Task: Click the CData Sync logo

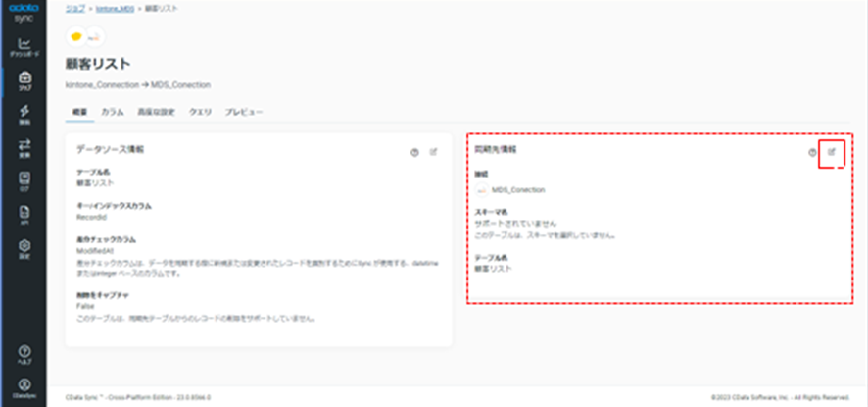Action: 24,12
